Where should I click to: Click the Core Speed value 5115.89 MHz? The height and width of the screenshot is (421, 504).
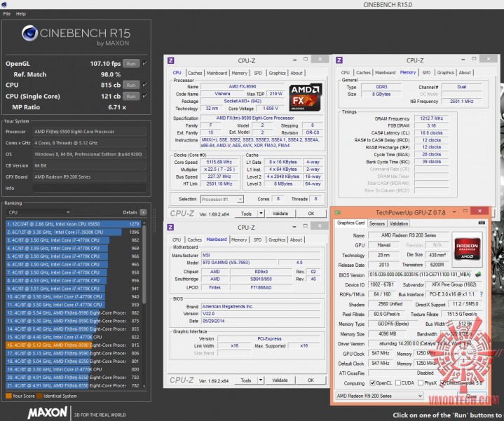(x=219, y=163)
